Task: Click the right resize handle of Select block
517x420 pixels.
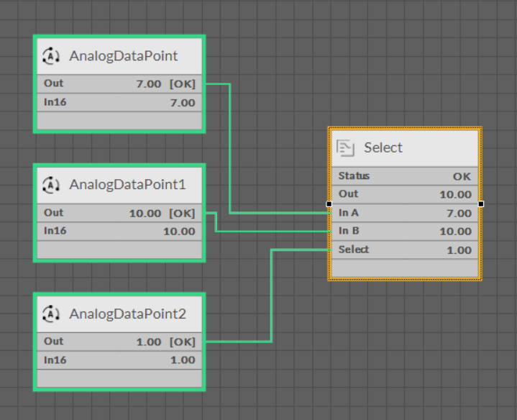Action: pyautogui.click(x=480, y=204)
